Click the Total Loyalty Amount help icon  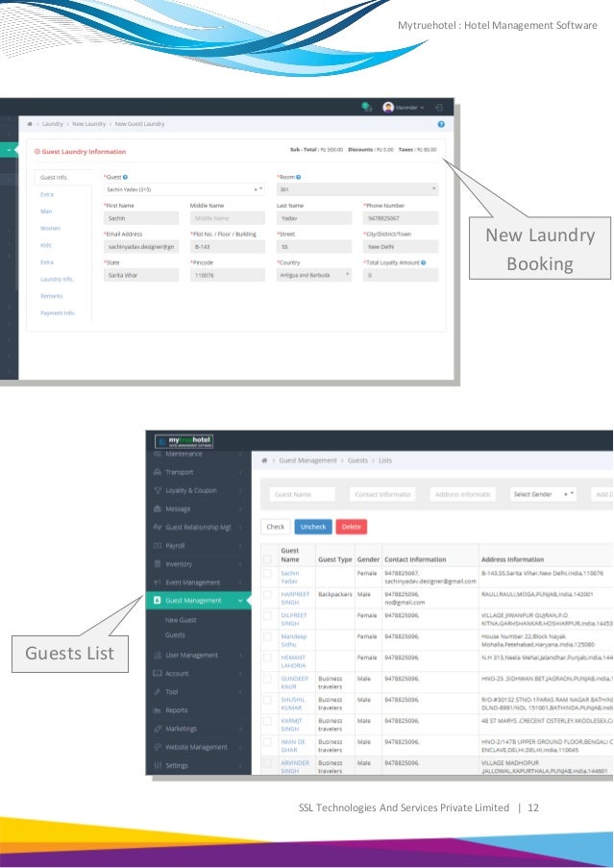coord(423,263)
